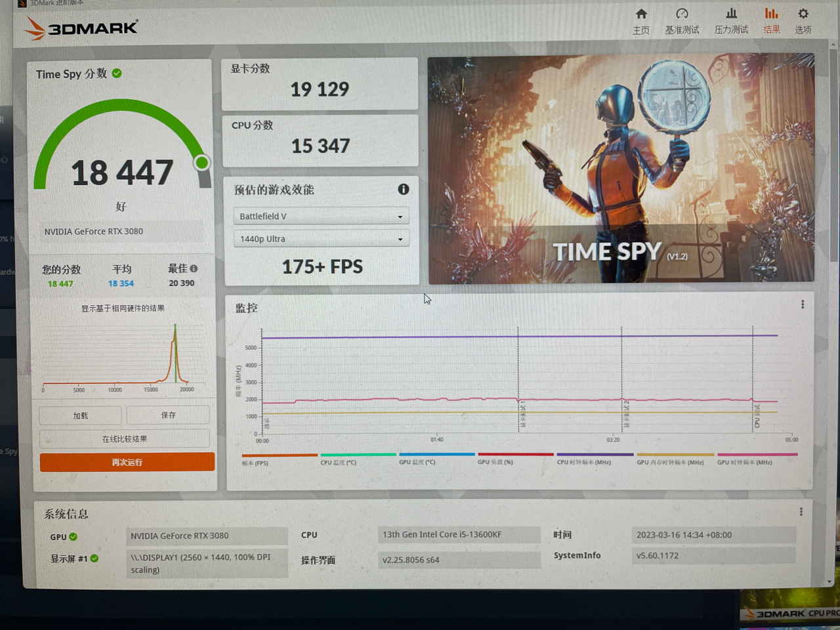The height and width of the screenshot is (630, 840).
Task: Open the Battlefield V game dropdown
Action: click(321, 216)
